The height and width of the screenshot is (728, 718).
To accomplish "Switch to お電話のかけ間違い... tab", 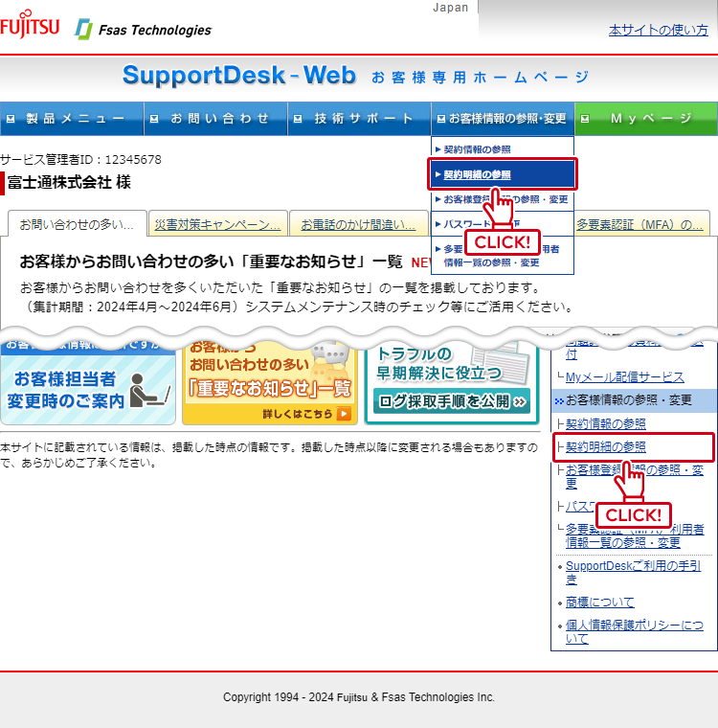I will (358, 225).
